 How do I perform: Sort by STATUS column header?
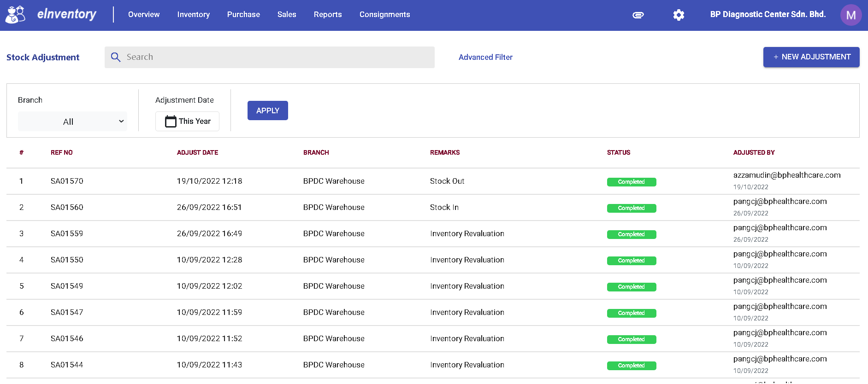click(619, 152)
